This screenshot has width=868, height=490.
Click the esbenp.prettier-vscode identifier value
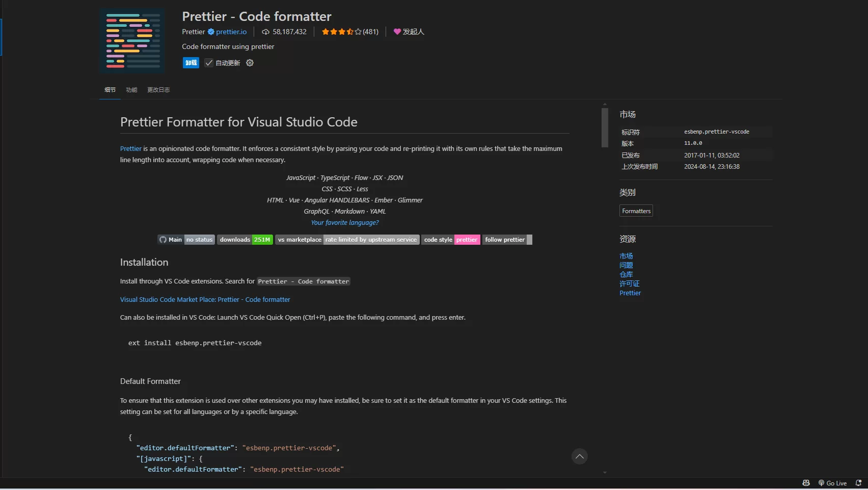point(717,132)
